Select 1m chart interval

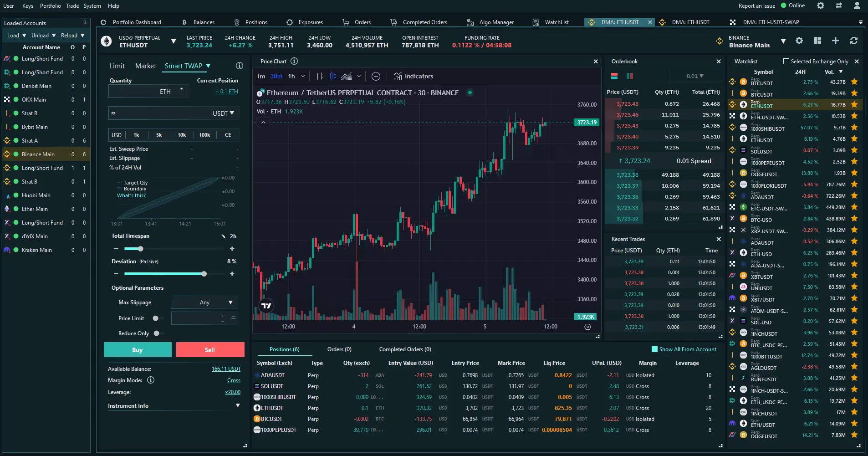click(x=260, y=76)
